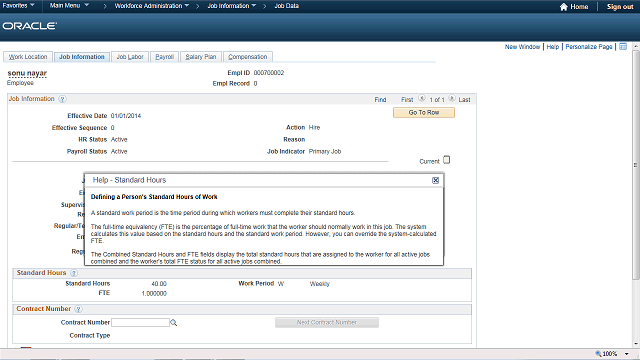Viewport: 640px width, 360px height.
Task: Switch to the Work Location tab
Action: [x=28, y=57]
